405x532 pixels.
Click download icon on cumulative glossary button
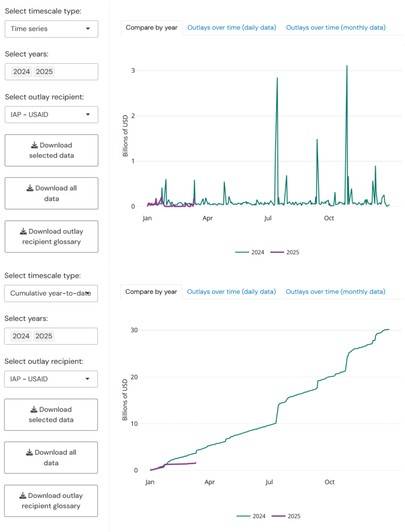tap(23, 495)
